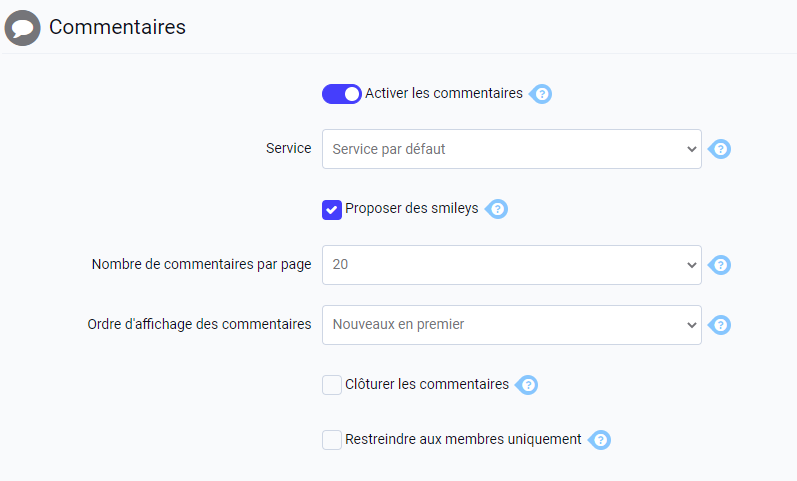
Task: Click the Activer les commentaires label text
Action: 444,94
